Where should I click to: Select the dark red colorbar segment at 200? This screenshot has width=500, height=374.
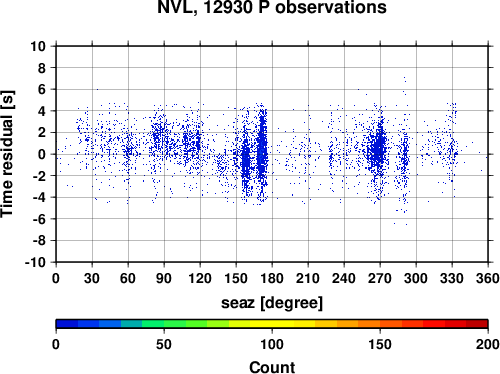pyautogui.click(x=477, y=323)
